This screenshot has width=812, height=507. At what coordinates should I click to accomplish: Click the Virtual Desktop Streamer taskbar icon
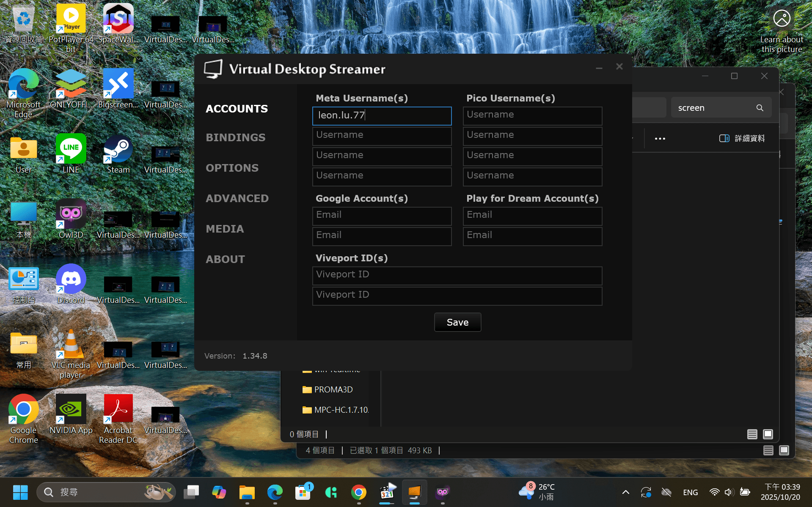coord(414,492)
